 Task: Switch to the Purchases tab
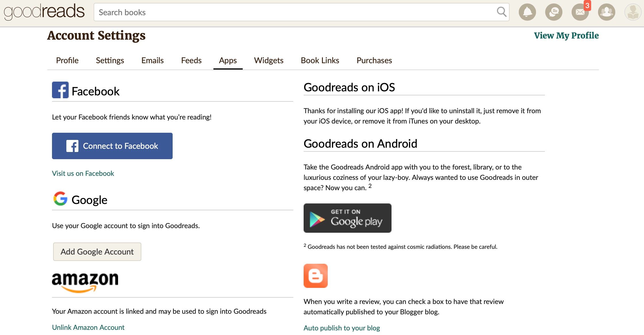coord(374,60)
